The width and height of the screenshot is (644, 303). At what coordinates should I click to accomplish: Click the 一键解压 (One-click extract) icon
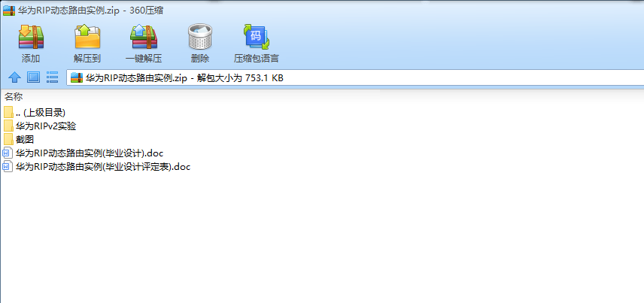[144, 37]
